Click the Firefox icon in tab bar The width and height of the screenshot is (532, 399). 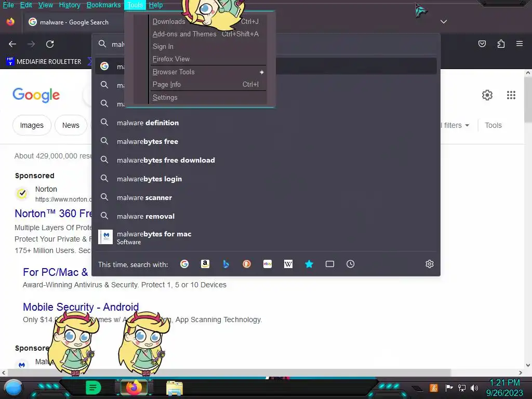[x=10, y=22]
